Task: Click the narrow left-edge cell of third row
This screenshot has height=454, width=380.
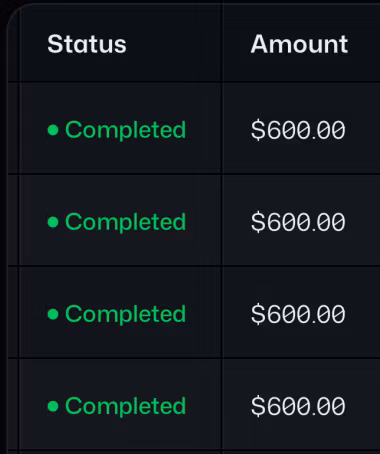Action: click(13, 312)
